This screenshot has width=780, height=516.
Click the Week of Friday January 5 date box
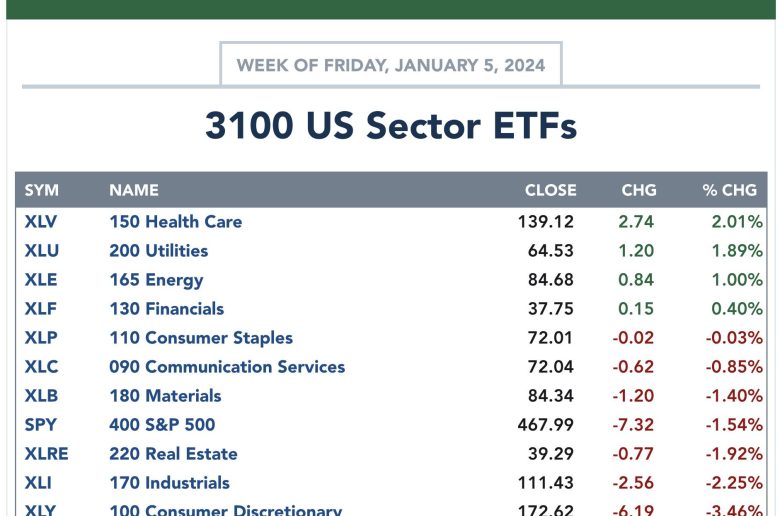(x=391, y=65)
